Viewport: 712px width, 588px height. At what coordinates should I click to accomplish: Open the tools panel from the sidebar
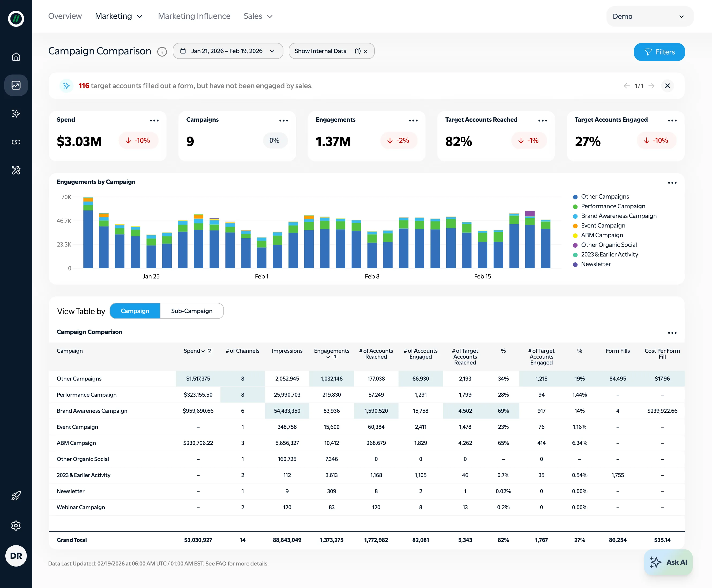tap(16, 171)
